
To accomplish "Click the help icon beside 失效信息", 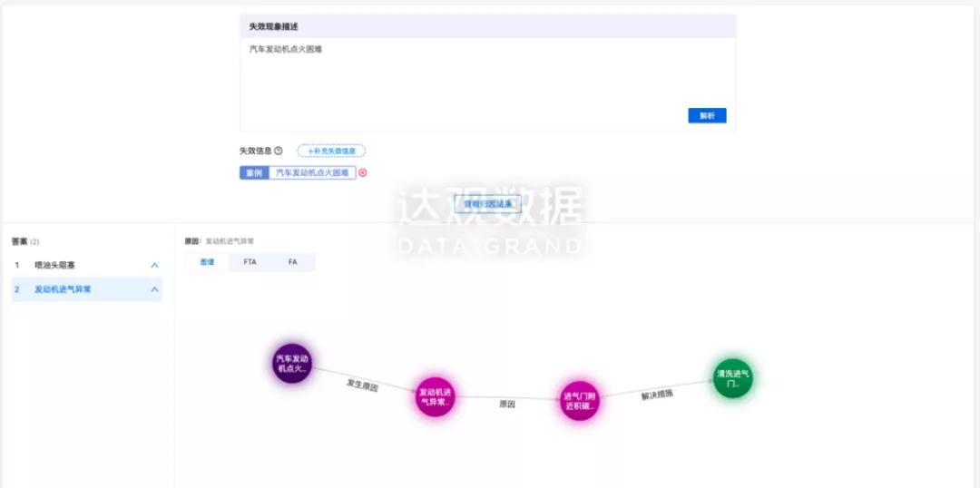I will click(x=279, y=151).
